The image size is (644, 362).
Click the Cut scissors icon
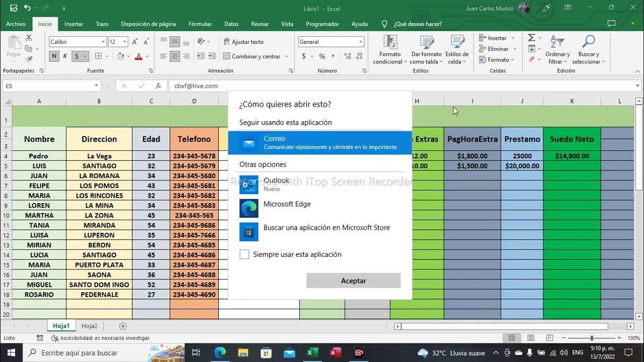coord(29,38)
